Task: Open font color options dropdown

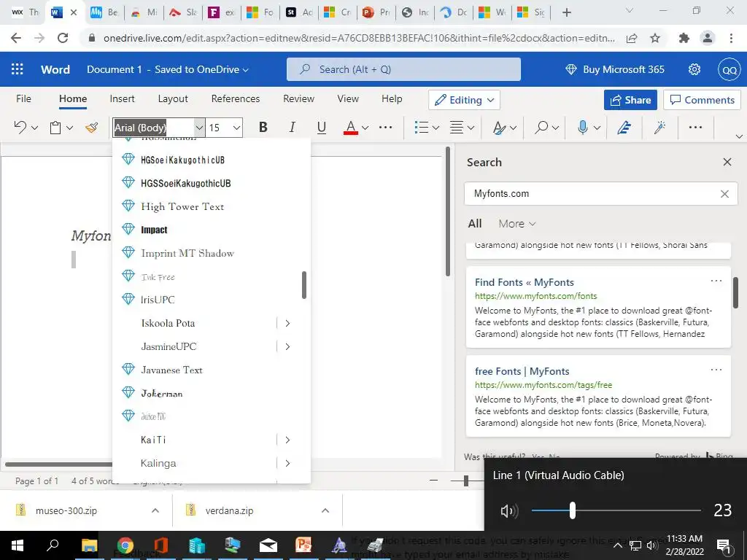Action: 365,128
